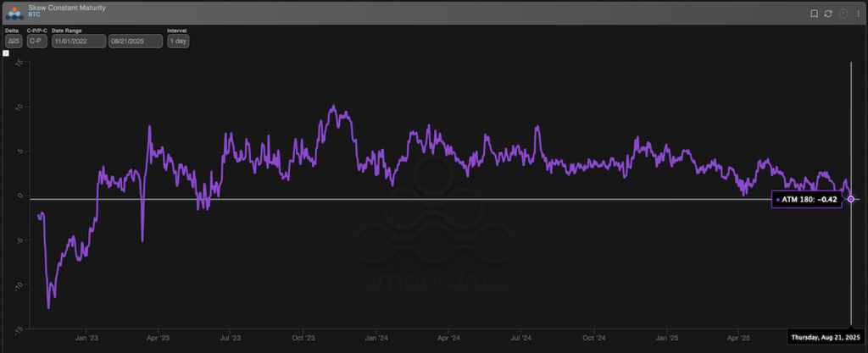
Task: Click the start date field 11/01/2022
Action: click(78, 41)
